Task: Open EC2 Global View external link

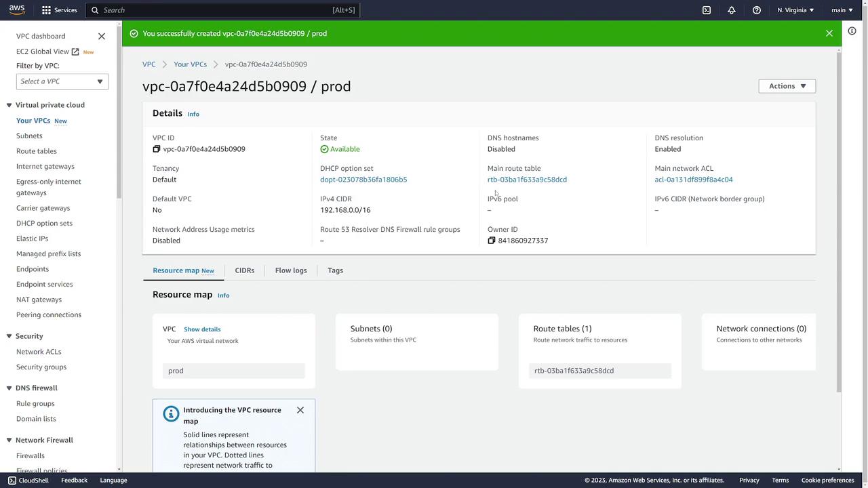Action: pyautogui.click(x=47, y=52)
